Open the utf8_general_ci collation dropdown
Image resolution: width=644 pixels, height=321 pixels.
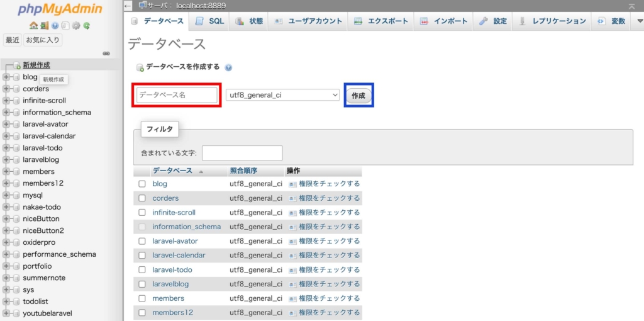[x=283, y=95]
